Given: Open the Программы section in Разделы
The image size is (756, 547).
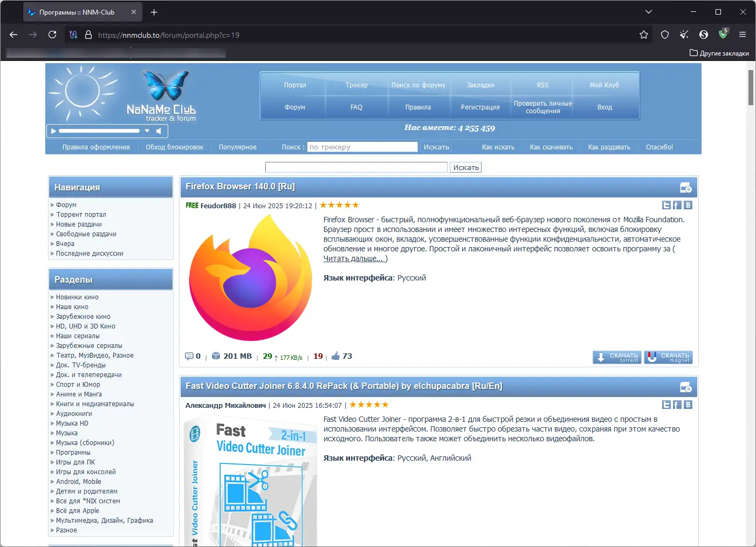Looking at the screenshot, I should pyautogui.click(x=73, y=453).
